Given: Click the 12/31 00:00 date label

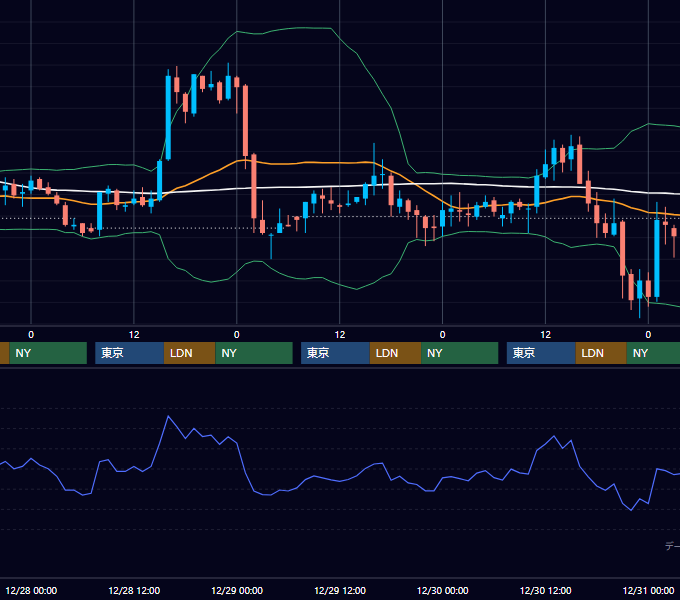Looking at the screenshot, I should (x=648, y=590).
